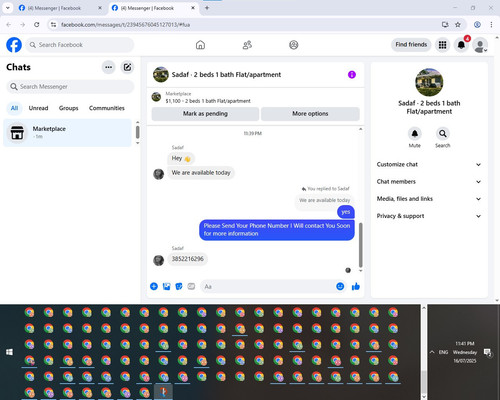Send a thumbs-up like
Image resolution: width=500 pixels, height=400 pixels.
[356, 286]
